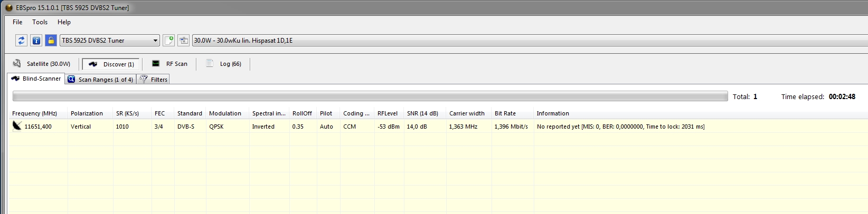Open the RF Scan view

pos(170,64)
